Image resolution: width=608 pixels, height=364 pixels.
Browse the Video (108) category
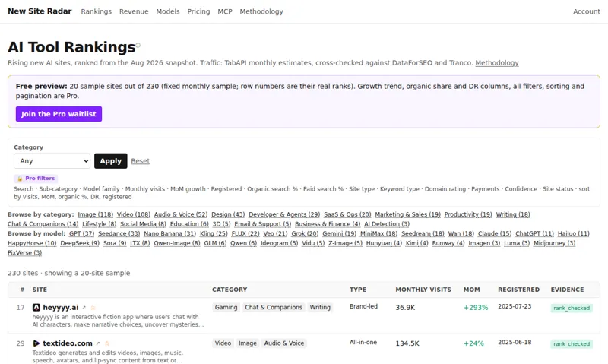tap(134, 214)
